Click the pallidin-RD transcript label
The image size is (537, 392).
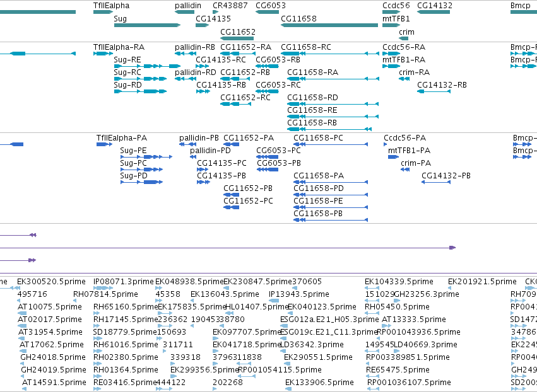(195, 72)
